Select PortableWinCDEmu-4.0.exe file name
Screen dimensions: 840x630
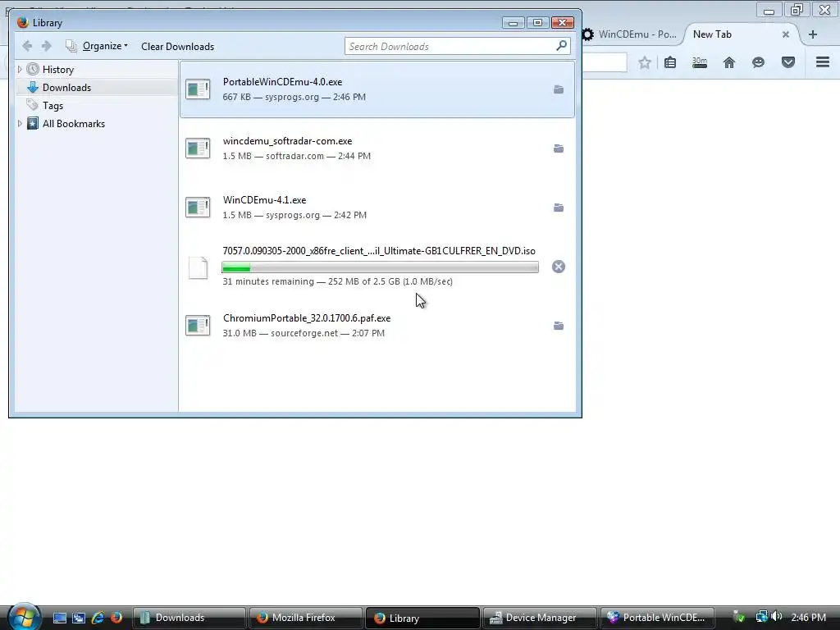coord(282,82)
